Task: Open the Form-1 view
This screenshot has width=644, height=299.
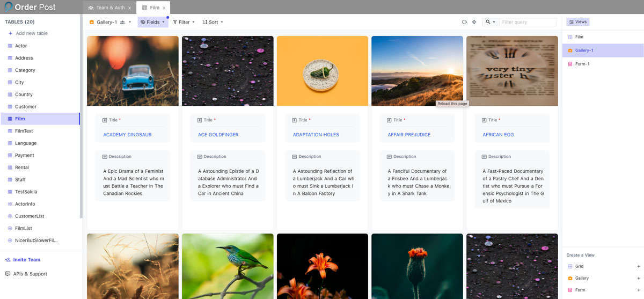Action: pos(582,64)
